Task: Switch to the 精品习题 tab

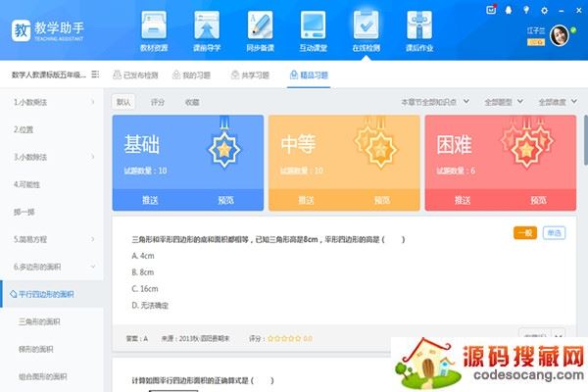Action: (x=309, y=75)
